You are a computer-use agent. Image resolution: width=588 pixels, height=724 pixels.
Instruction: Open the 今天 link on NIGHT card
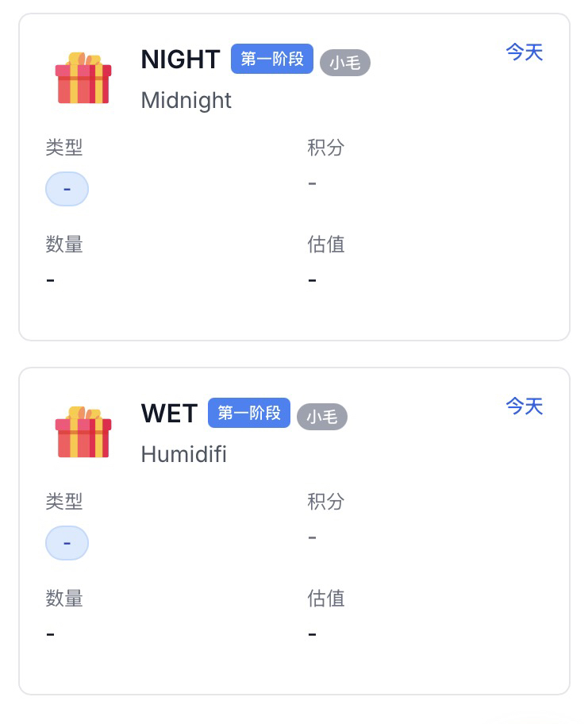(525, 52)
